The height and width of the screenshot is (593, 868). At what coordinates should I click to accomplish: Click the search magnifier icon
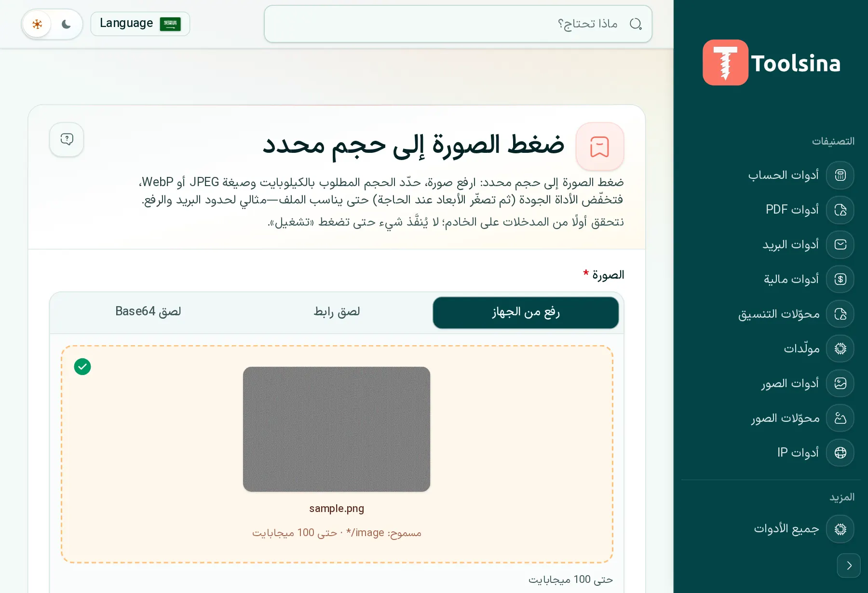click(636, 24)
